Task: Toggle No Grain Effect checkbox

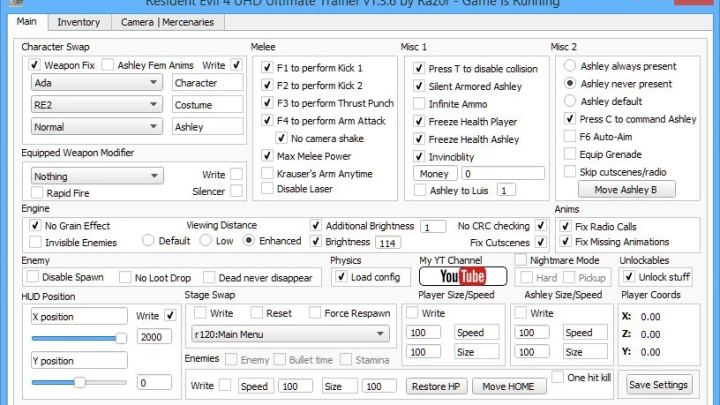Action: coord(35,225)
